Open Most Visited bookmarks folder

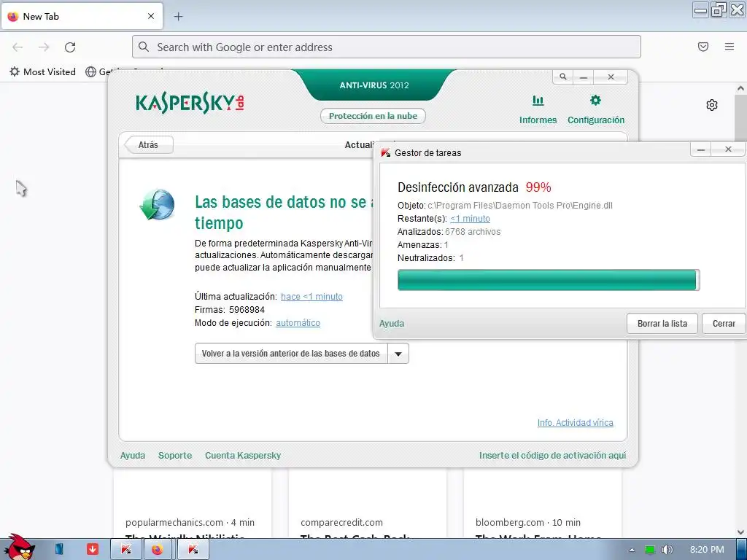[42, 72]
